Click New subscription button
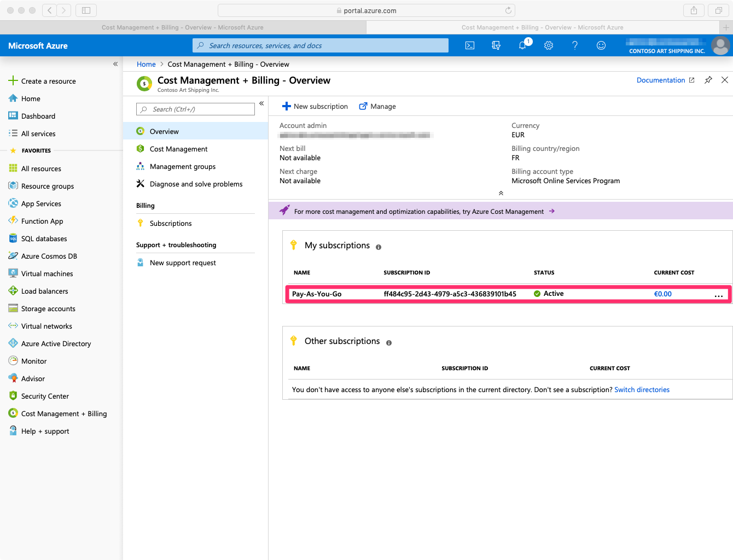Screen dimensions: 733x560 (x=315, y=106)
